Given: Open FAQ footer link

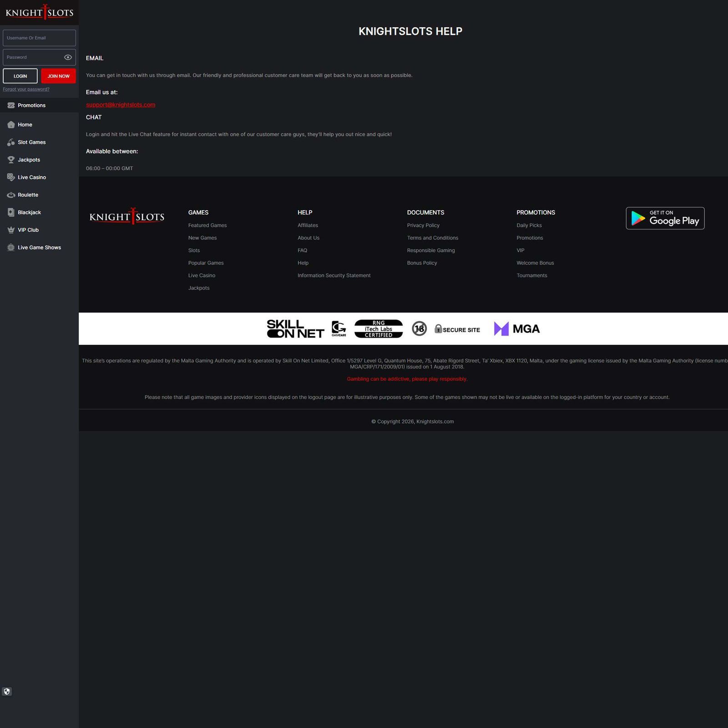Looking at the screenshot, I should pyautogui.click(x=303, y=250).
